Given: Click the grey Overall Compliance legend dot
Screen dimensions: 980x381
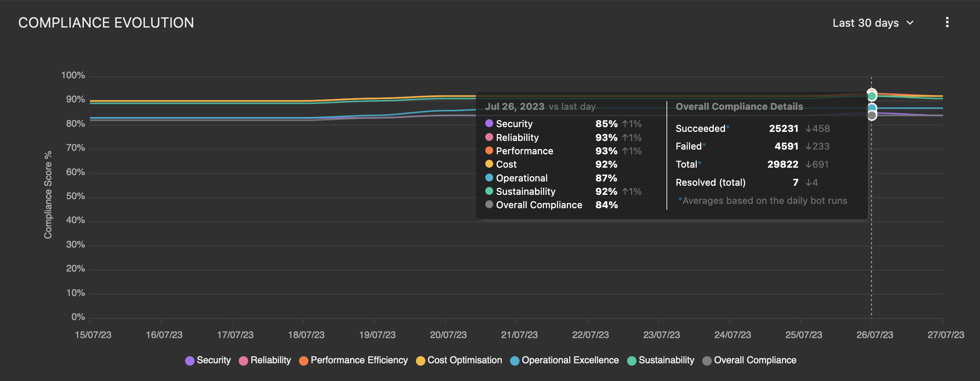Looking at the screenshot, I should pos(707,361).
